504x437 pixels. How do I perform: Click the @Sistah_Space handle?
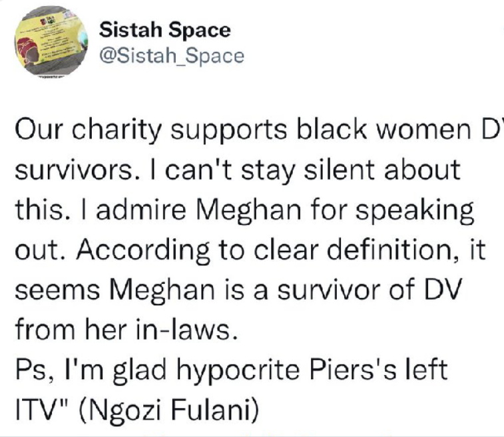click(171, 56)
